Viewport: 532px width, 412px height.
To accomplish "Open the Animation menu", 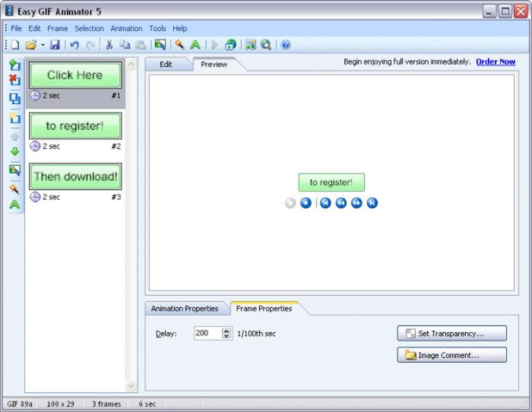I will point(126,29).
